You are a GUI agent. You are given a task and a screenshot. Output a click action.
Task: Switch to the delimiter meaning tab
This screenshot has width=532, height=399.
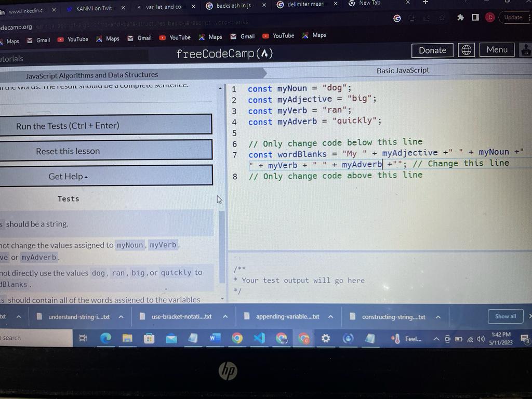[305, 4]
